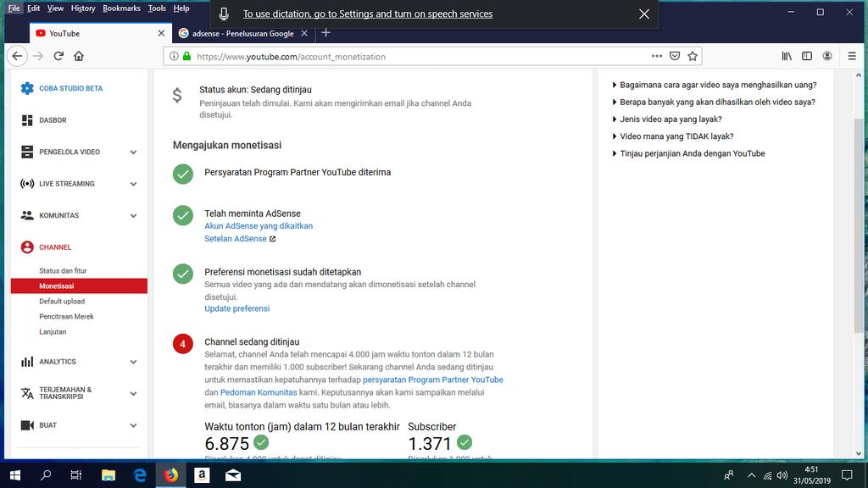Save page to Pocket icon
The image size is (868, 488).
coord(674,56)
